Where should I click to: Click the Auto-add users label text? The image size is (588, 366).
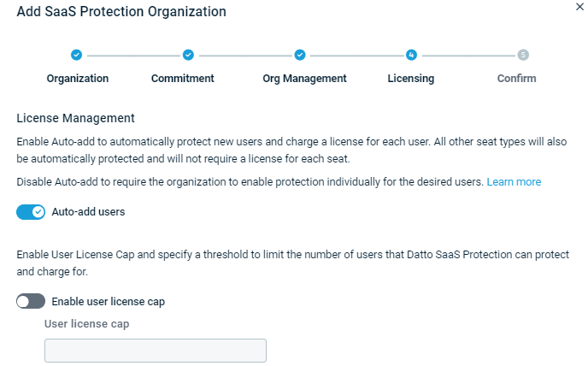(x=88, y=212)
